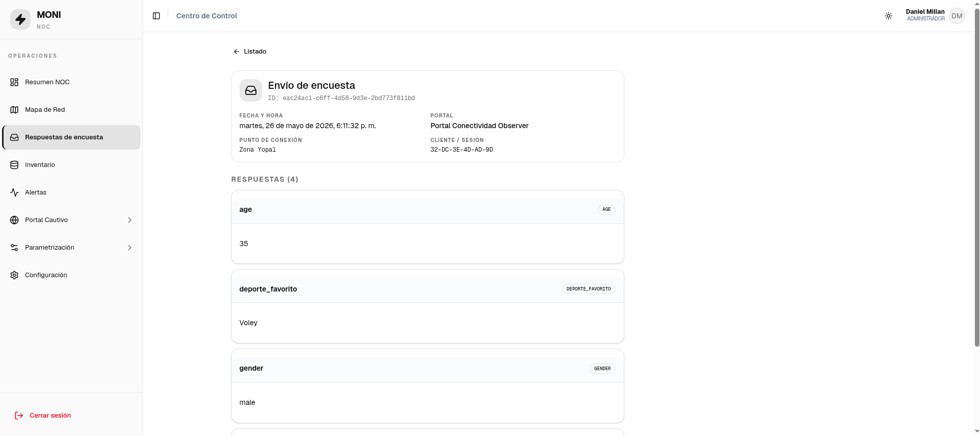The width and height of the screenshot is (980, 436).
Task: Click the Portal Cautivo globe icon
Action: tap(14, 220)
